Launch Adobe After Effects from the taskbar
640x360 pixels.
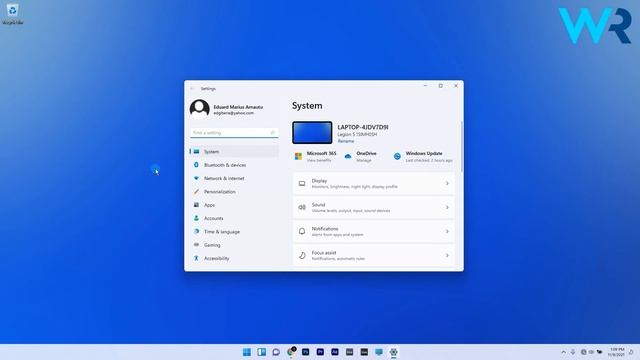pyautogui.click(x=335, y=352)
